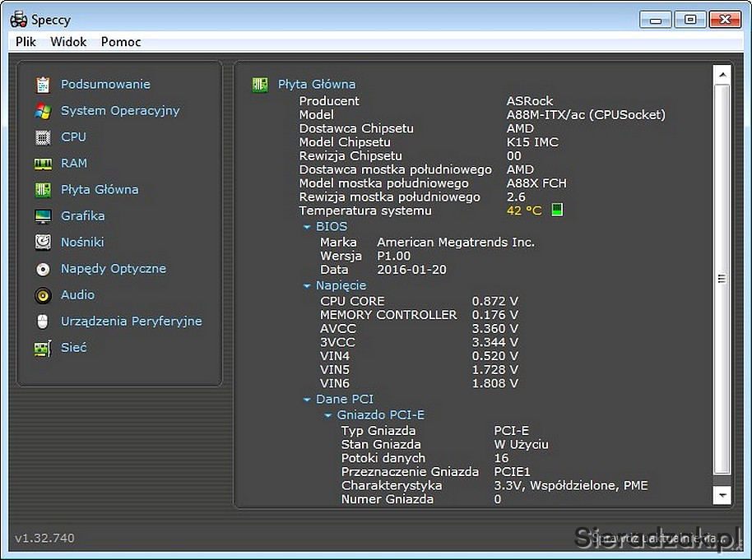Click the A88X FCH southbridge value

(x=536, y=183)
